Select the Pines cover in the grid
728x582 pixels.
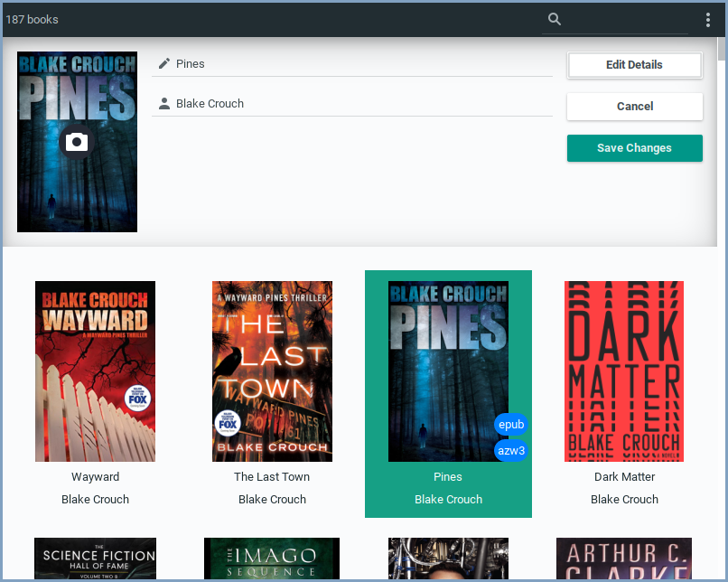click(x=448, y=371)
